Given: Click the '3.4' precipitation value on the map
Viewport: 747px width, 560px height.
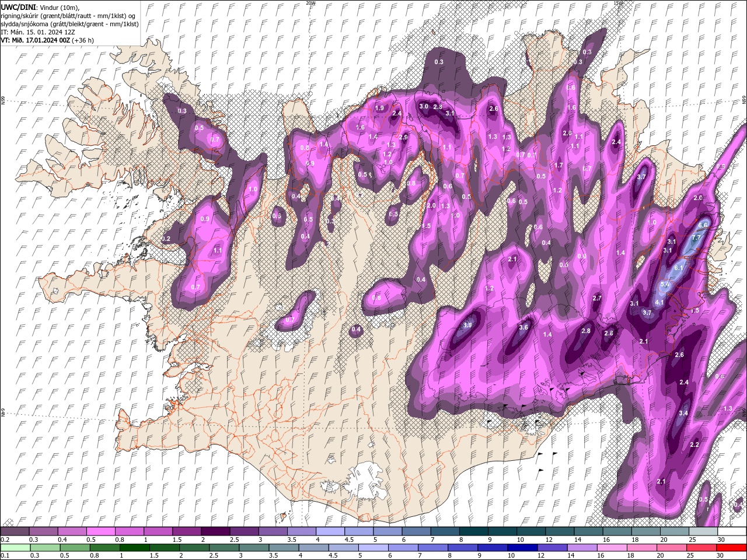Looking at the screenshot, I should [x=684, y=413].
